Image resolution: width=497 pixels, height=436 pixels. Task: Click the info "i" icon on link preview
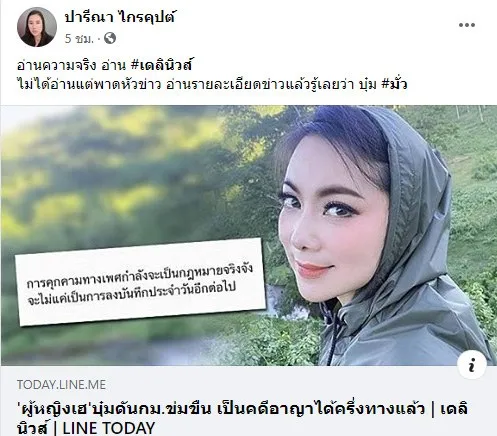(x=472, y=366)
